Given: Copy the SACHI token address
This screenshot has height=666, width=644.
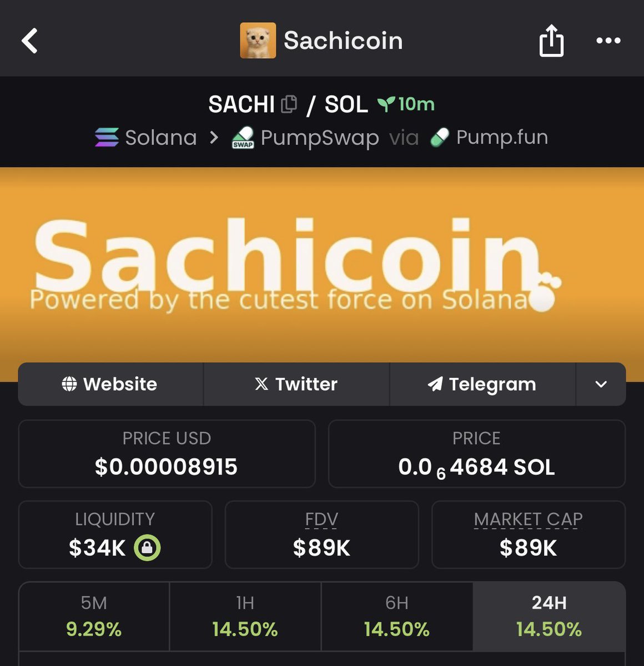Looking at the screenshot, I should point(289,104).
